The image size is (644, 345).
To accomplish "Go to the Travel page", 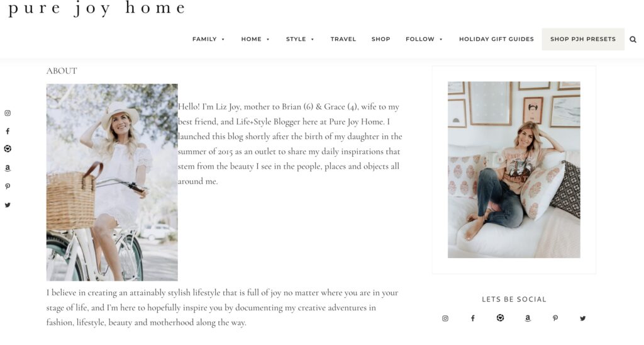I will pyautogui.click(x=343, y=39).
